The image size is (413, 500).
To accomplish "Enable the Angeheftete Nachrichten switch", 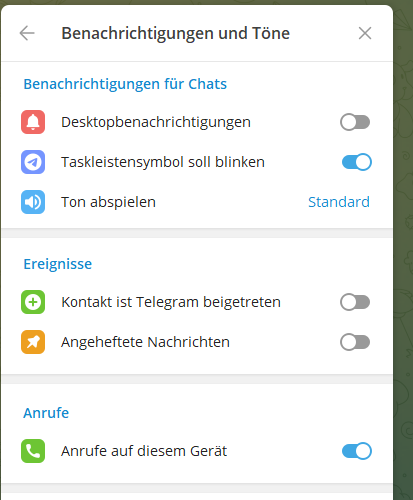I will tap(355, 342).
